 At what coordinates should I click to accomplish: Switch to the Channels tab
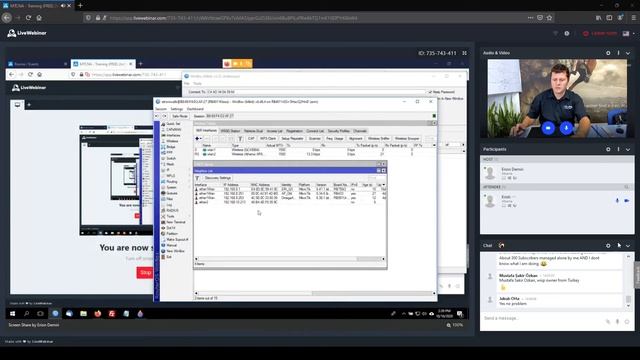pos(360,131)
